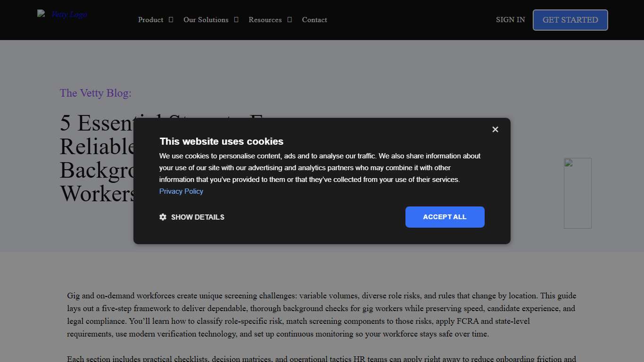Open the Our Solutions menu
The height and width of the screenshot is (362, 644).
coord(206,20)
